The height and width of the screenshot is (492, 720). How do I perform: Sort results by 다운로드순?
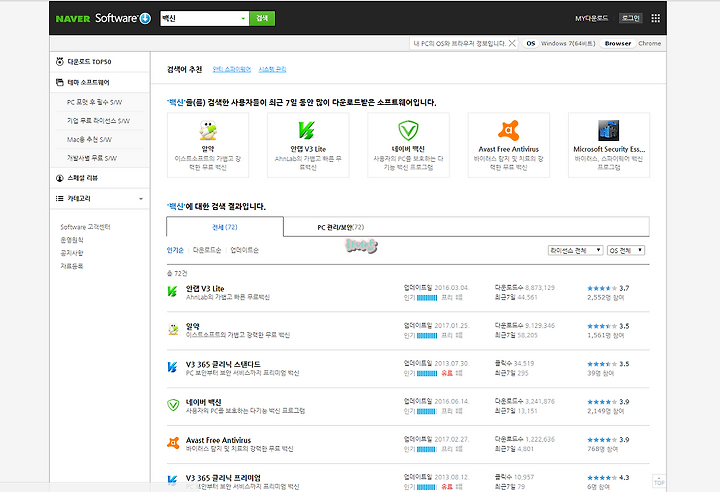pyautogui.click(x=207, y=250)
